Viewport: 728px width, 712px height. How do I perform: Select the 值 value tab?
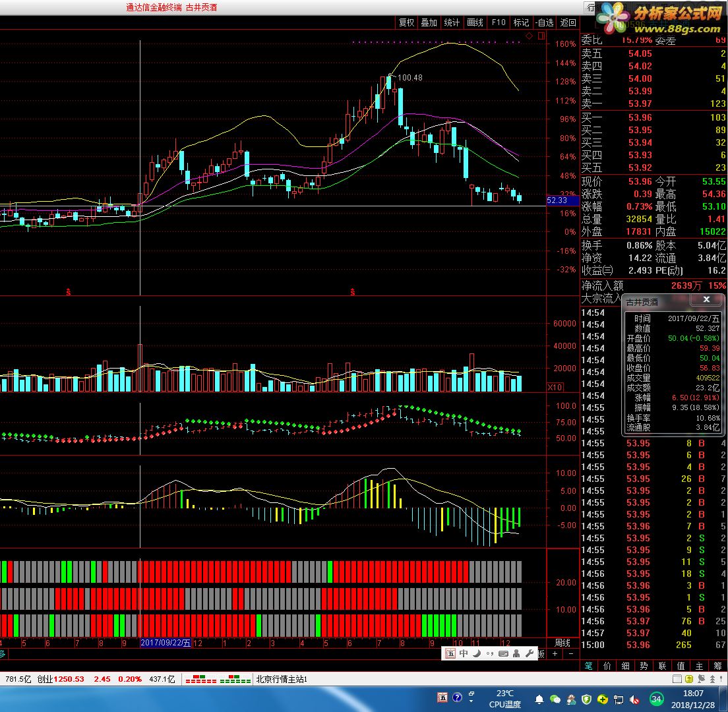click(681, 666)
